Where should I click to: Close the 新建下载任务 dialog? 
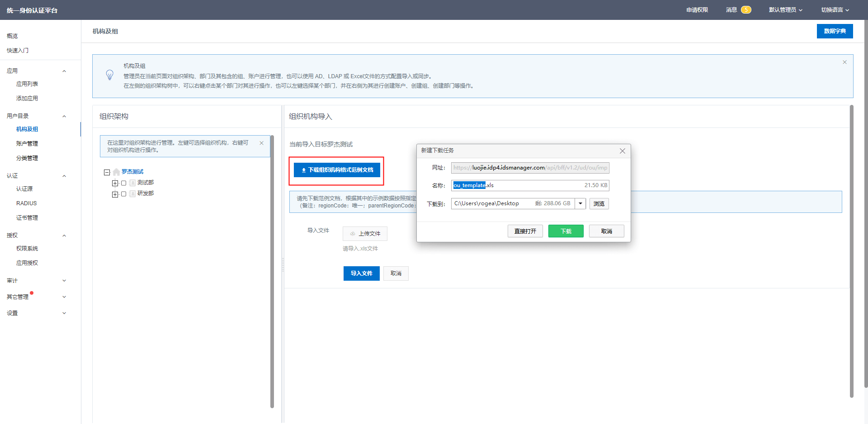[x=623, y=151]
